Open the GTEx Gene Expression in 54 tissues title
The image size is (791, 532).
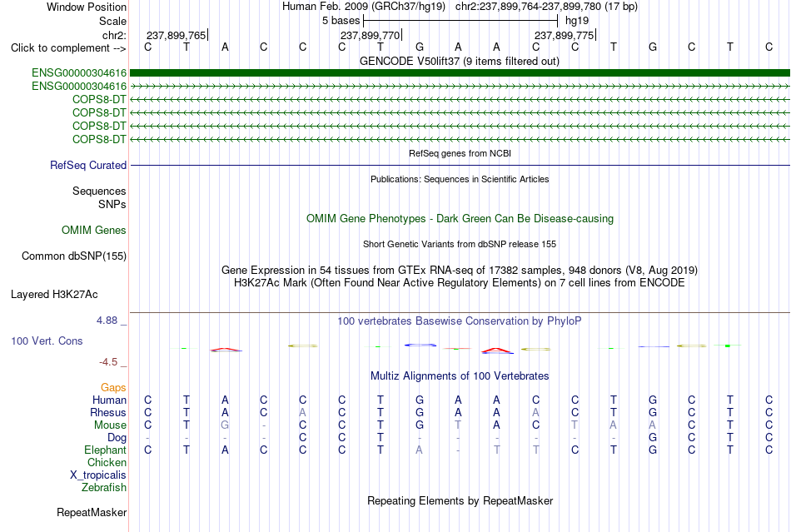460,271
